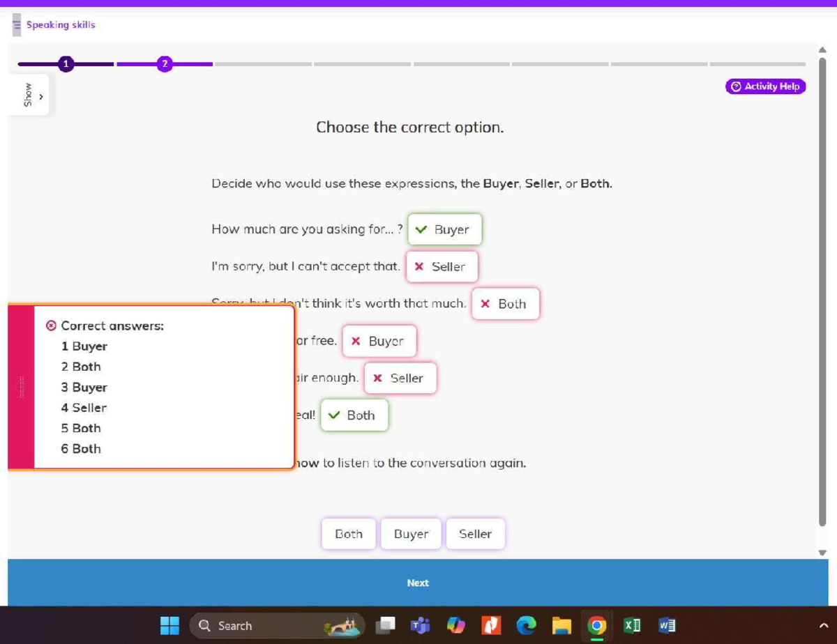Expand the Show side panel
This screenshot has width=837, height=644.
(29, 95)
